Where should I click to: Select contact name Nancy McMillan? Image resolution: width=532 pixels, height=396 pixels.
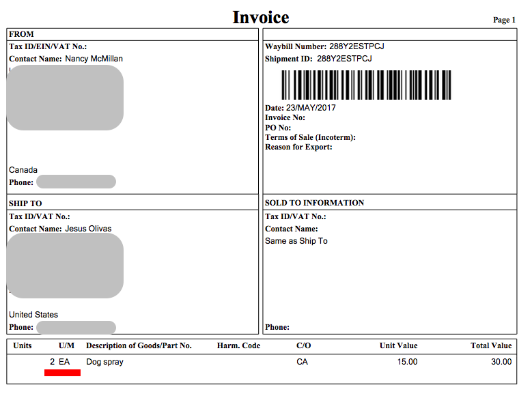[x=94, y=59]
